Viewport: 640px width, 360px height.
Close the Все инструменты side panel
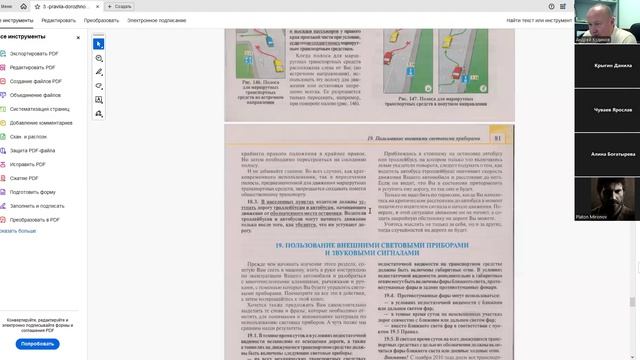(x=78, y=38)
